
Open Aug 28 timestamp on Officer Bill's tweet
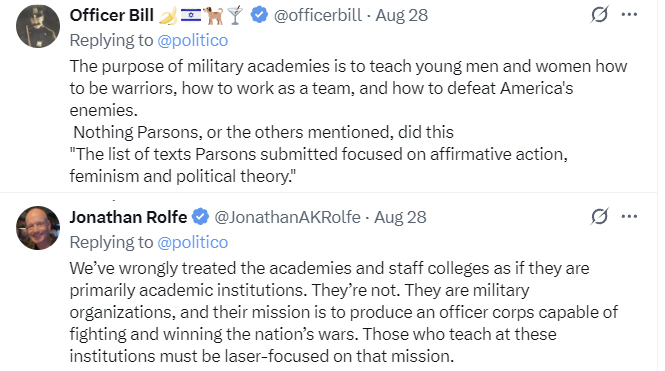click(402, 15)
